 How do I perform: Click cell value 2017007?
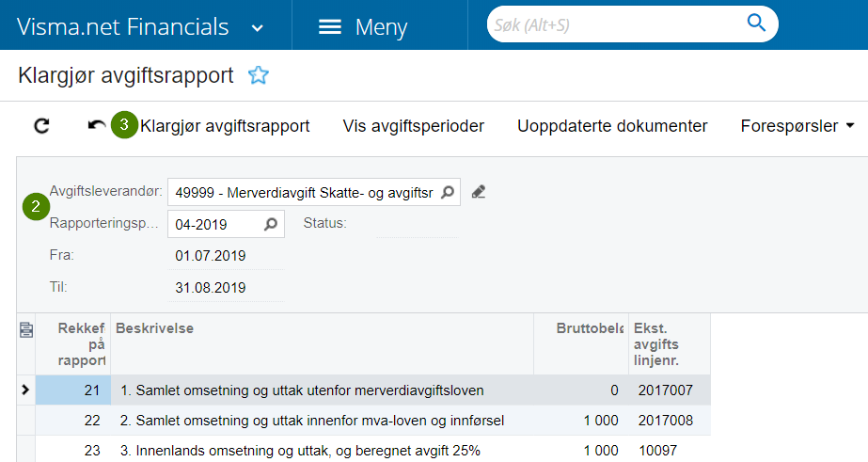tap(666, 390)
